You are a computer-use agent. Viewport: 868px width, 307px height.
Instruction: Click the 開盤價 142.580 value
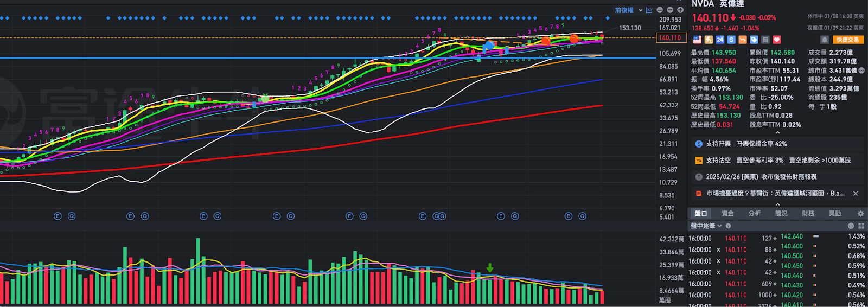tap(782, 53)
